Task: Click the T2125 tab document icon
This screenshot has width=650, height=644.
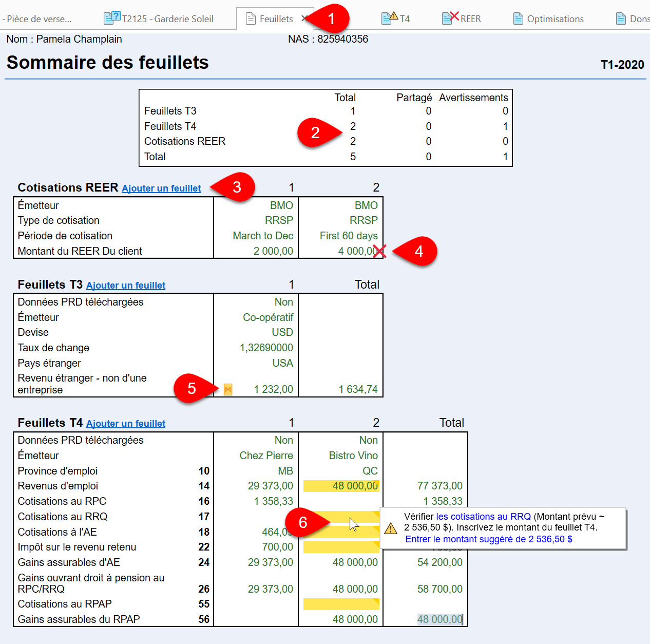Action: tap(112, 18)
